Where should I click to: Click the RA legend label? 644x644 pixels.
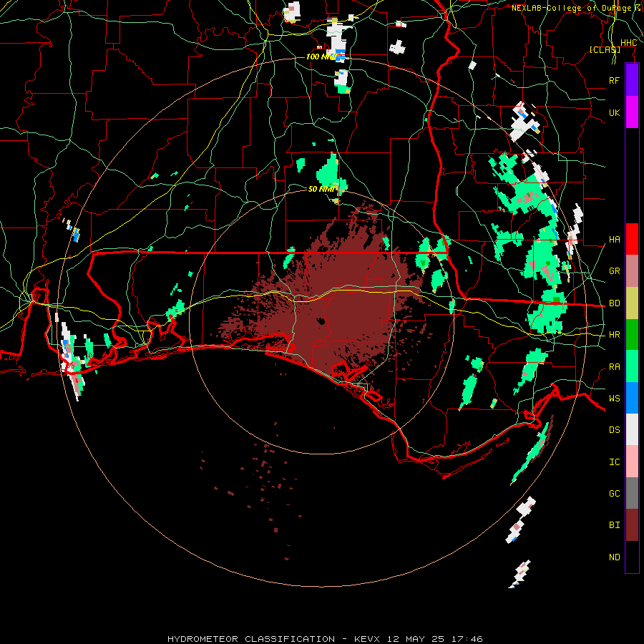(x=614, y=367)
